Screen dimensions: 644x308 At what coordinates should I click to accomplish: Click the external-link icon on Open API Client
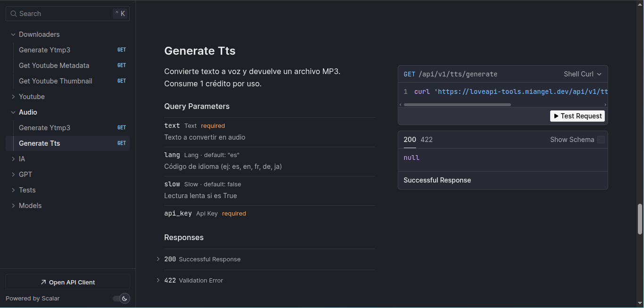[x=43, y=282]
